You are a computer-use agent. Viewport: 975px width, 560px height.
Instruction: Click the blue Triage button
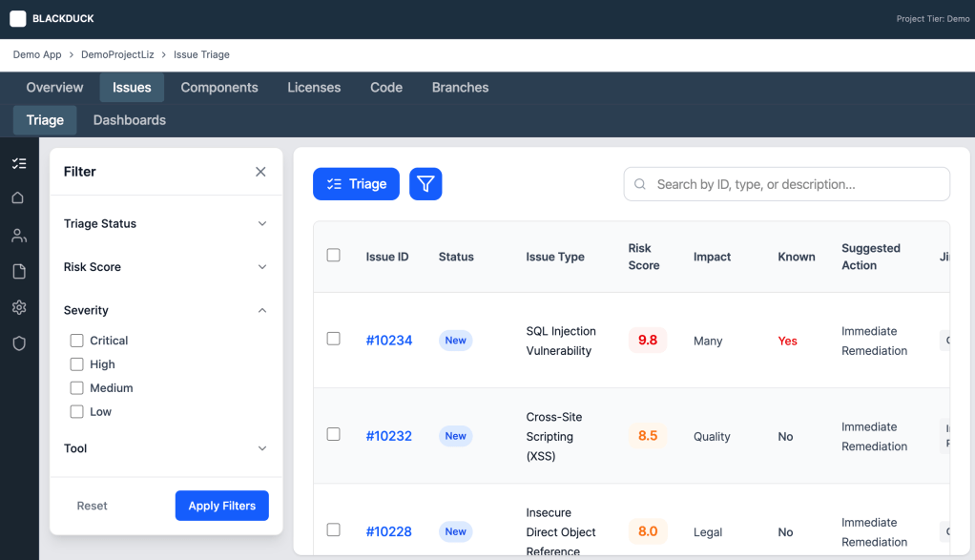[356, 184]
